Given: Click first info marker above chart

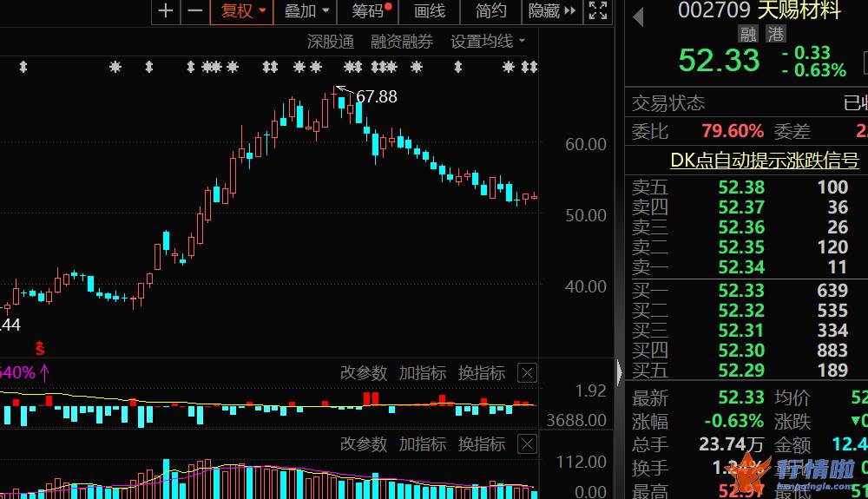Looking at the screenshot, I should pyautogui.click(x=23, y=67).
